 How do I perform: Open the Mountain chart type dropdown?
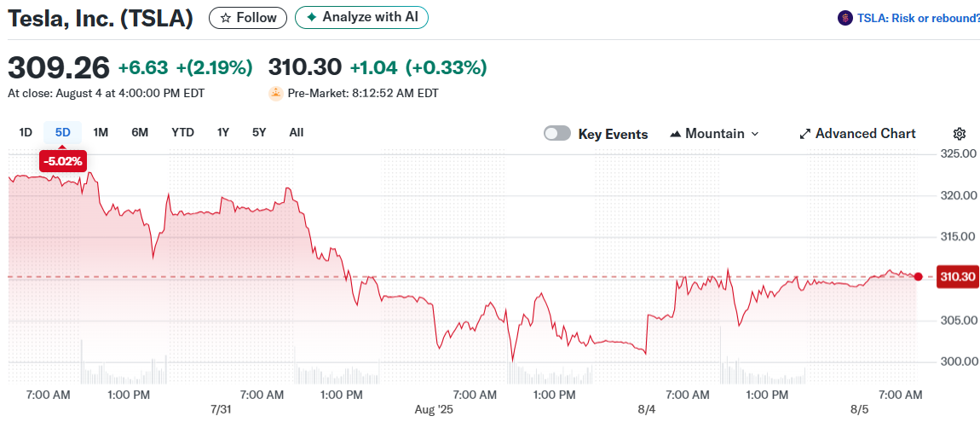714,134
